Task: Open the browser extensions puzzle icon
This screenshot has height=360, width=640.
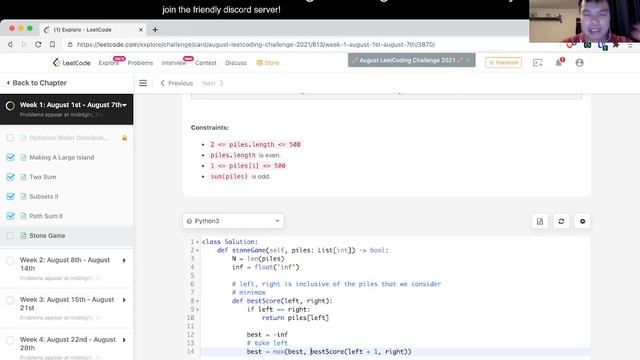Action: pyautogui.click(x=616, y=45)
